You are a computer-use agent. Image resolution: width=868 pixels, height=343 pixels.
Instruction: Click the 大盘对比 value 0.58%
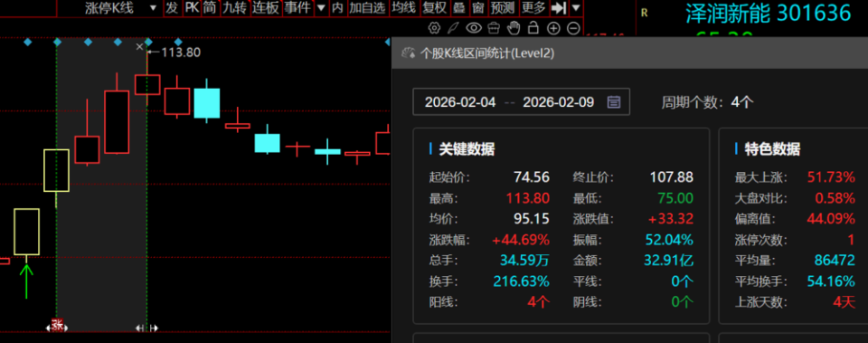click(x=835, y=198)
